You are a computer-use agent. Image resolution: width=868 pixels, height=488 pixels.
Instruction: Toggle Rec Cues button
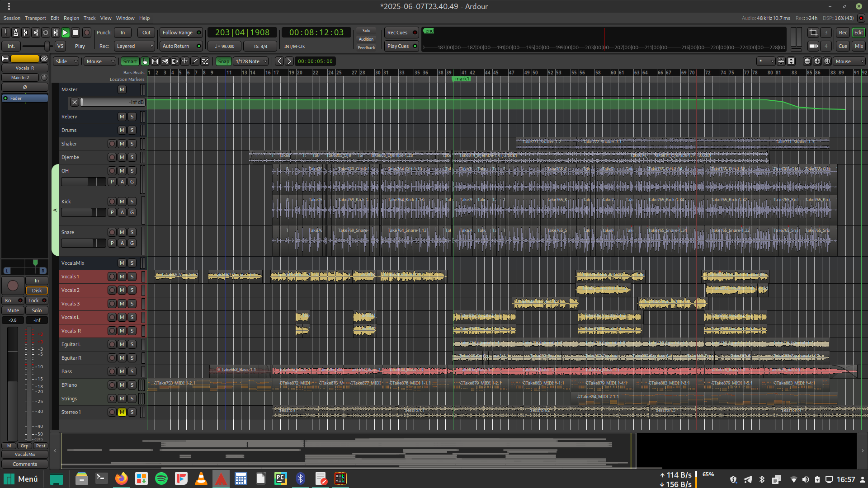click(x=401, y=33)
